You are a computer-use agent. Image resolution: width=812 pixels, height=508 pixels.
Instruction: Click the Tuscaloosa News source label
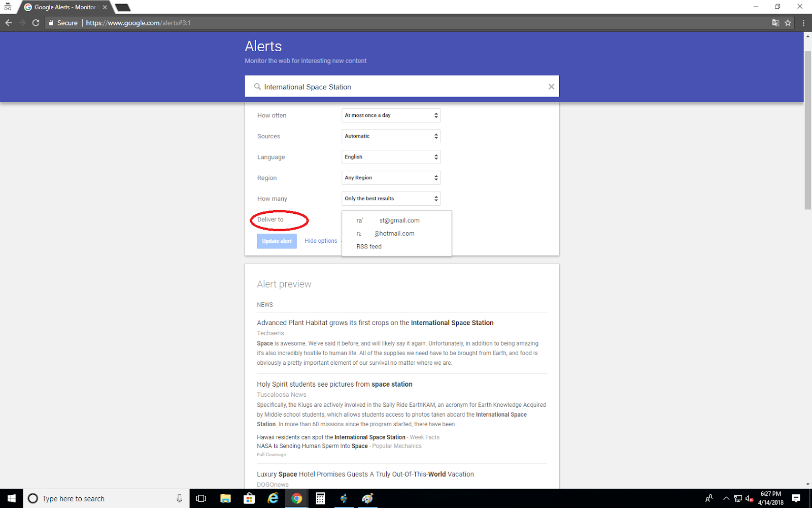[282, 395]
